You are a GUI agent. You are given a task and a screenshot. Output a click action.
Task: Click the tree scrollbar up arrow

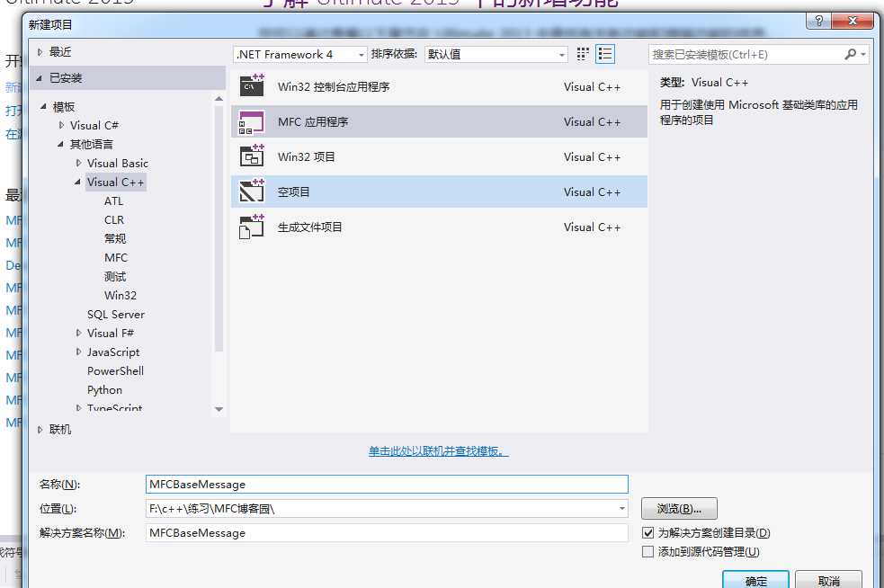coord(219,99)
